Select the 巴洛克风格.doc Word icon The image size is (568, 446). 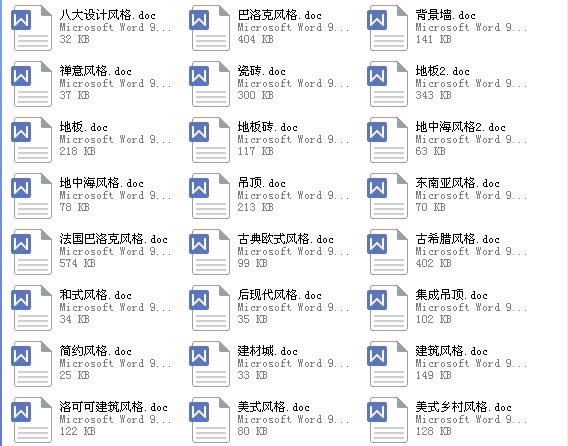(x=210, y=28)
